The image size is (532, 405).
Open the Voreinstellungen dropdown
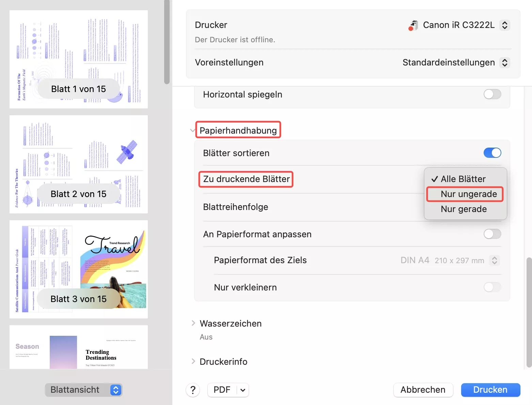click(505, 62)
